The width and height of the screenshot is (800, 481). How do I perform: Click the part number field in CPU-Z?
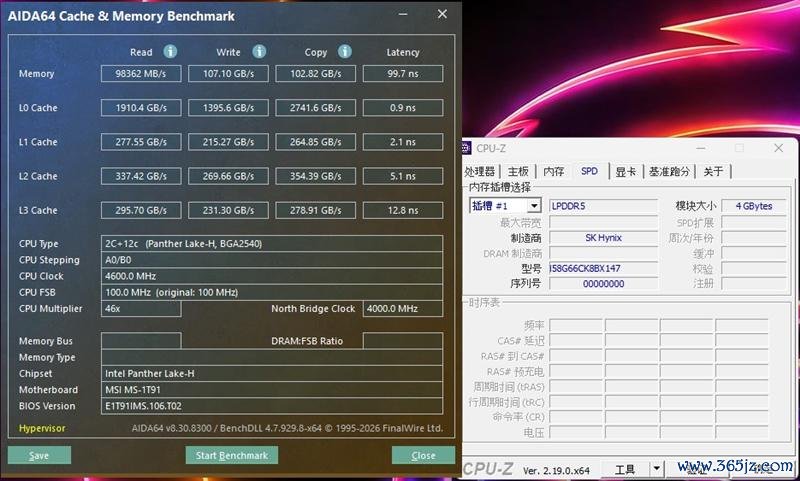tap(604, 268)
